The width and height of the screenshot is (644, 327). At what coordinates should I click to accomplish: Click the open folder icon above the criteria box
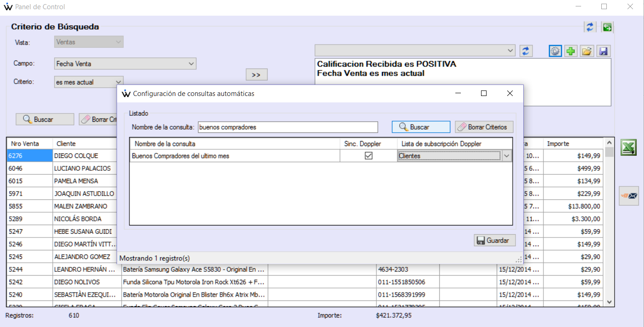(586, 51)
